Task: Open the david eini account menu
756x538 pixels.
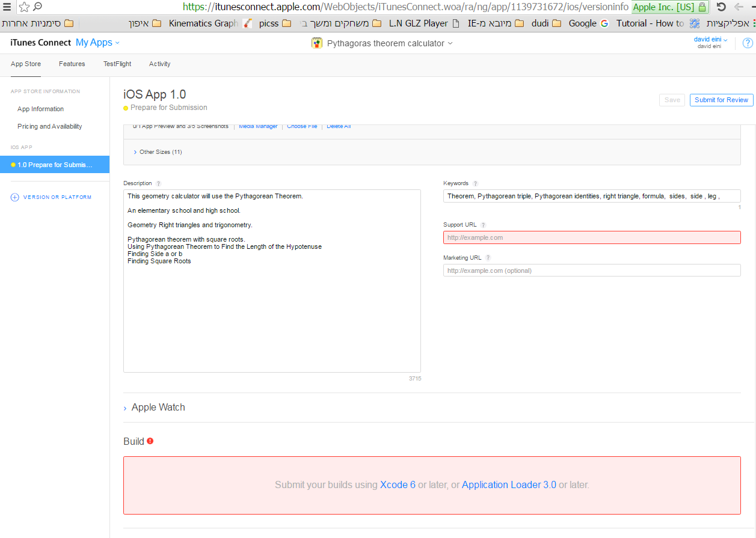Action: (x=710, y=40)
